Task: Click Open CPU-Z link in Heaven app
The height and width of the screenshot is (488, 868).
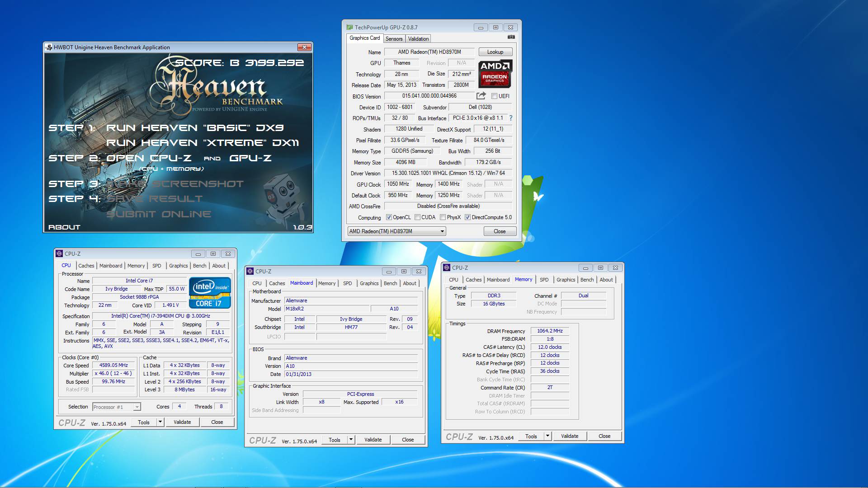Action: (x=148, y=158)
